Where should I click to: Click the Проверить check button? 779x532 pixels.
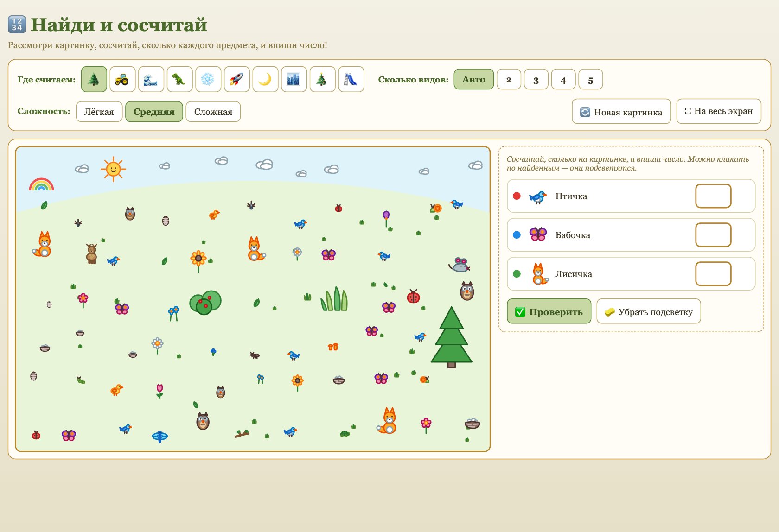(549, 311)
